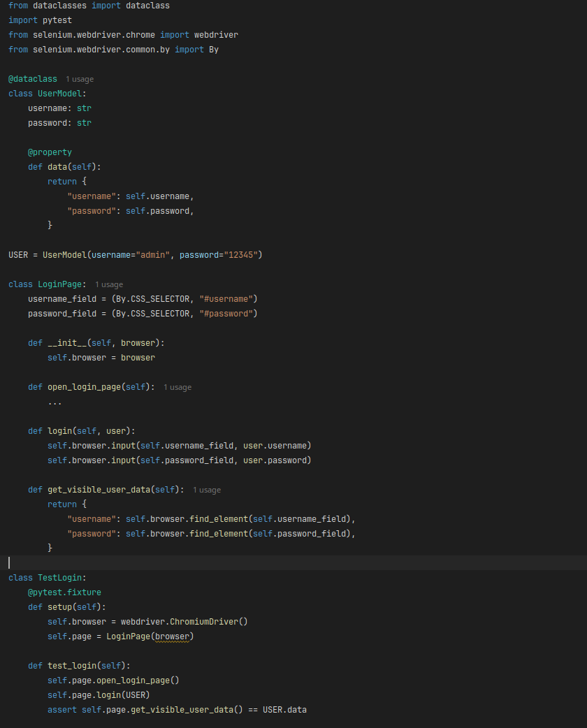This screenshot has height=728, width=587.
Task: Click the @pytest.fixture decorator
Action: [64, 592]
